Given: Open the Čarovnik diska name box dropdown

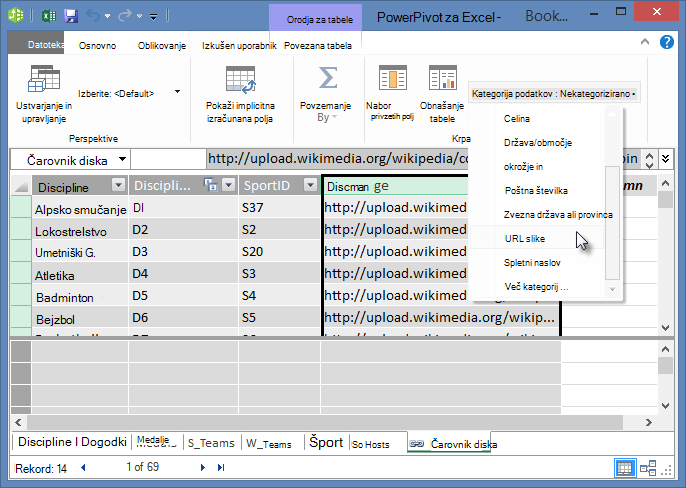Looking at the screenshot, I should pos(122,159).
